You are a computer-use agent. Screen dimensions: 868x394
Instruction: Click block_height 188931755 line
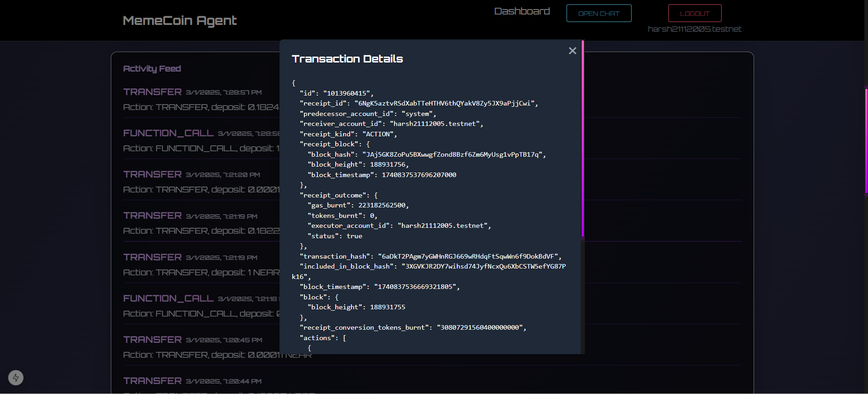click(356, 307)
